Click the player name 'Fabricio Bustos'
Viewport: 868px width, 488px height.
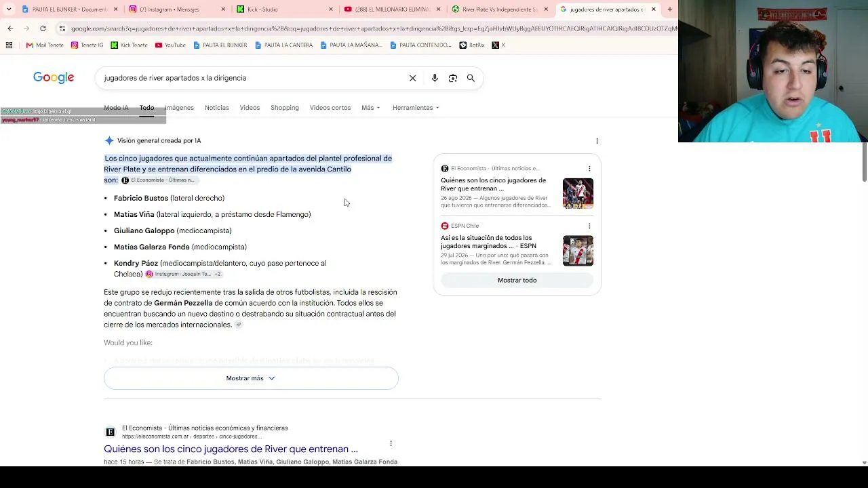point(141,198)
